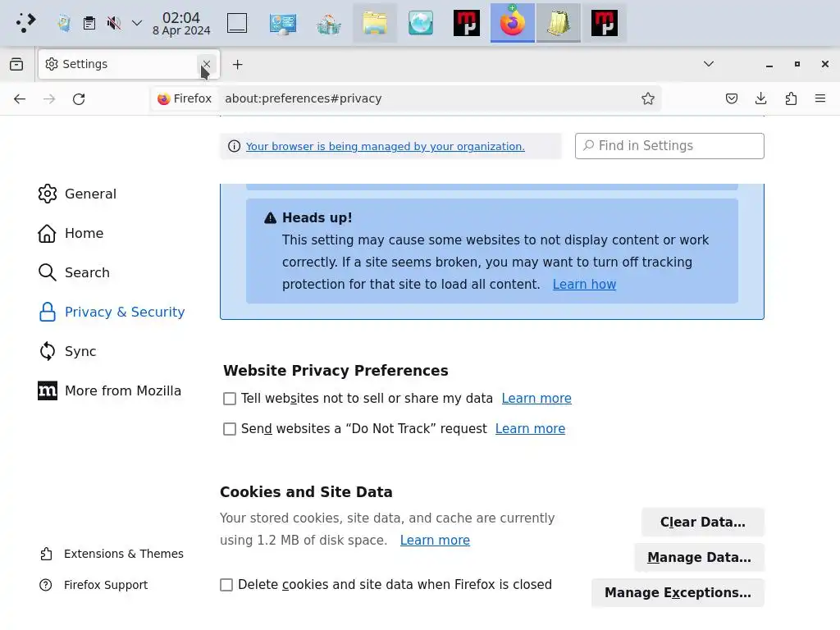Click the Find in Settings search box
Screen dimensions: 840x630
pos(669,146)
